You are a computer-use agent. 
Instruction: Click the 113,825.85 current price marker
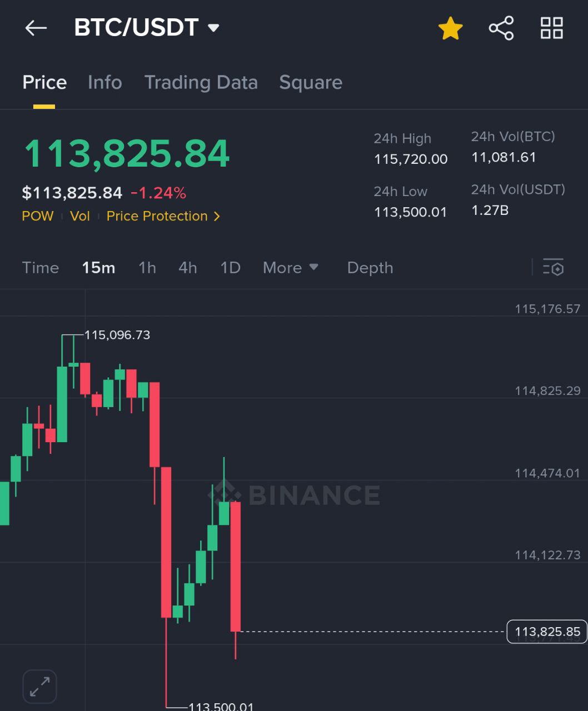pyautogui.click(x=547, y=632)
